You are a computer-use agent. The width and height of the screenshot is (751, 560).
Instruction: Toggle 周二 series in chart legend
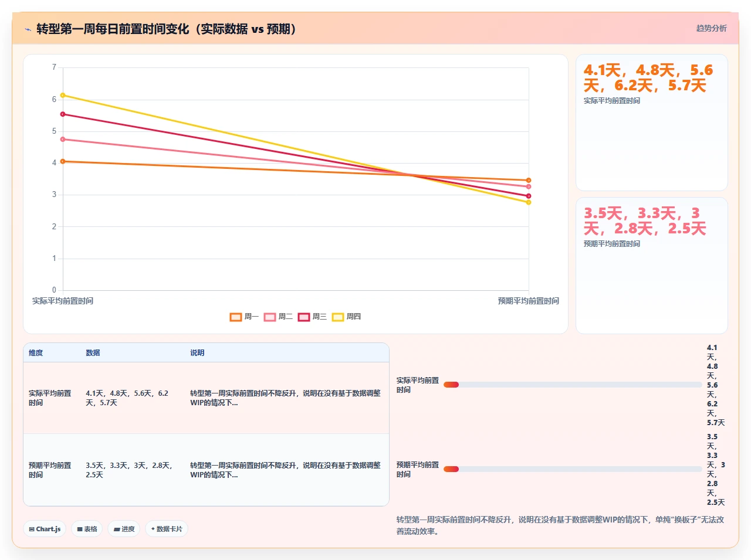278,317
